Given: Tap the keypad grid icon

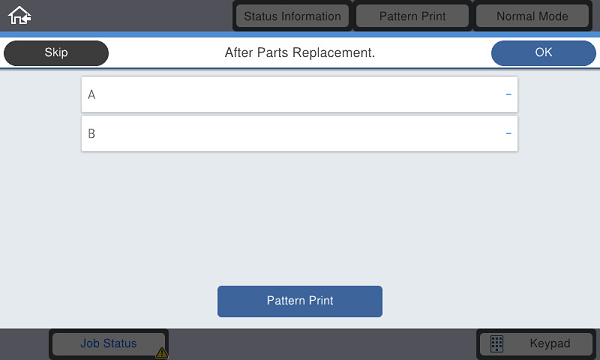Looking at the screenshot, I should point(497,344).
